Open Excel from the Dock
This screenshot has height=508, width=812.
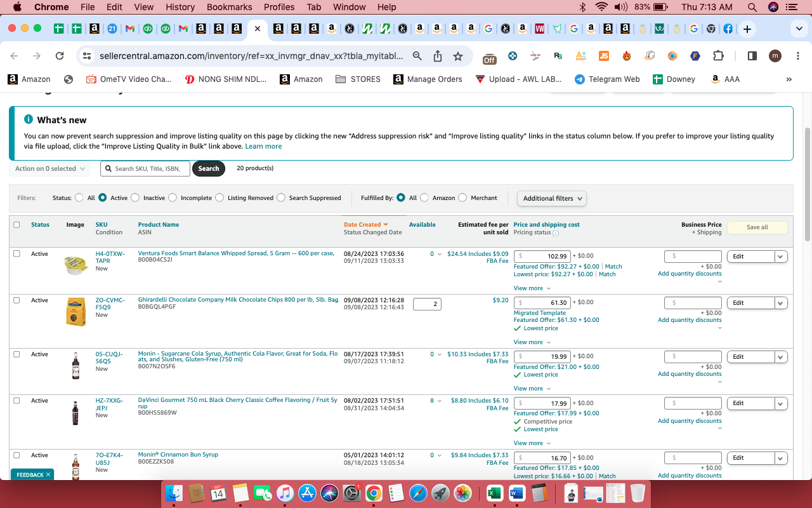click(x=494, y=493)
